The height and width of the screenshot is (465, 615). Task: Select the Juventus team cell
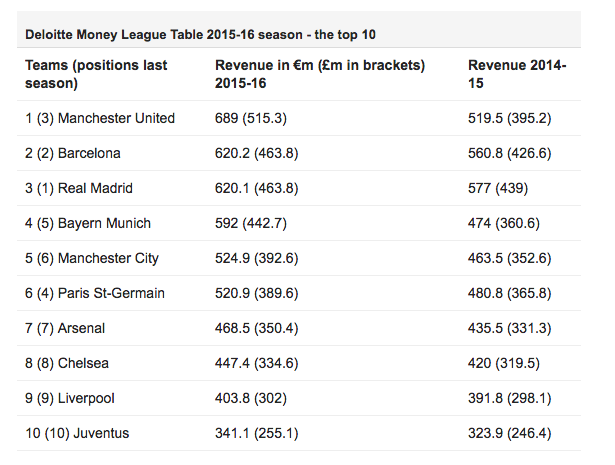coord(77,433)
